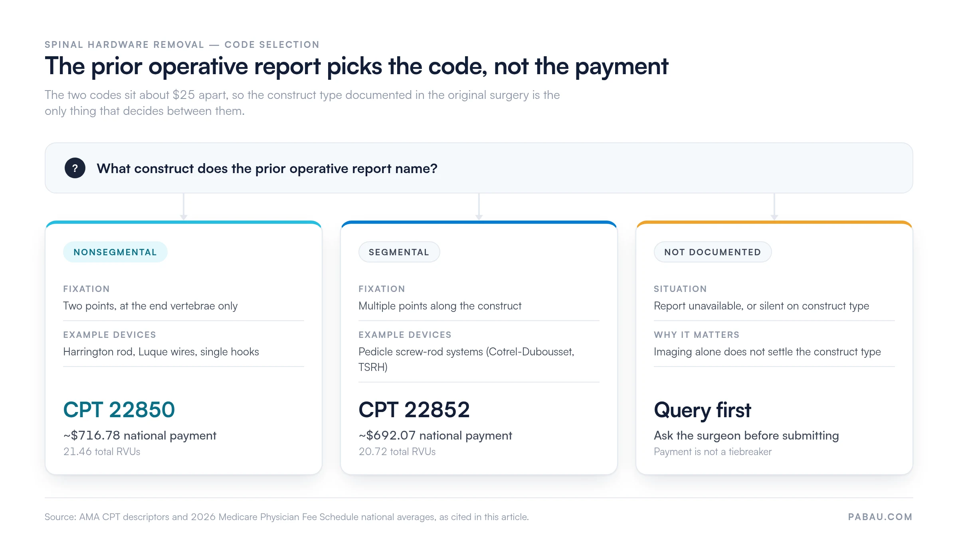
Task: Click the arrow pointing to Not Documented card
Action: click(x=774, y=207)
